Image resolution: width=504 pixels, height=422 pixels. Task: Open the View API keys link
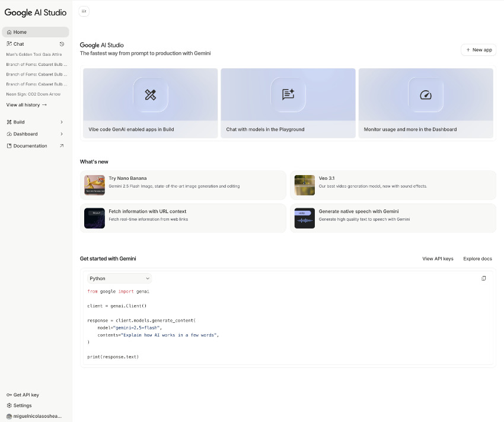(438, 259)
